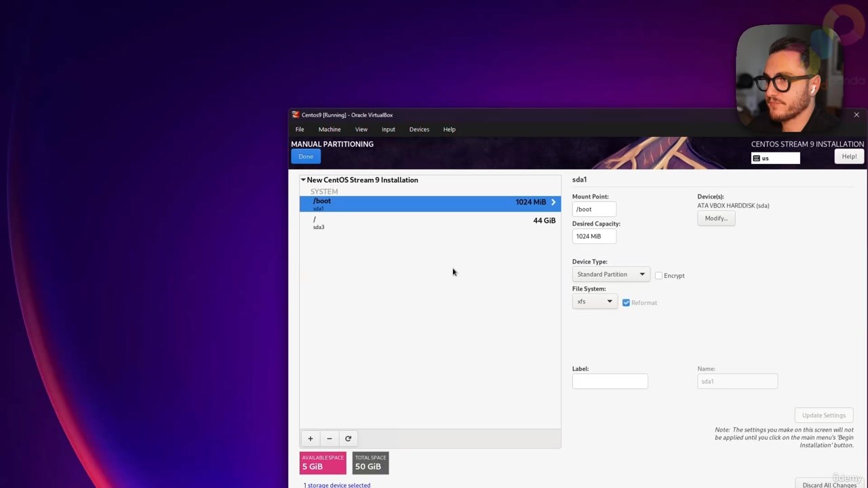Open the 1 storage device selected link
This screenshot has height=488, width=868.
pos(337,485)
